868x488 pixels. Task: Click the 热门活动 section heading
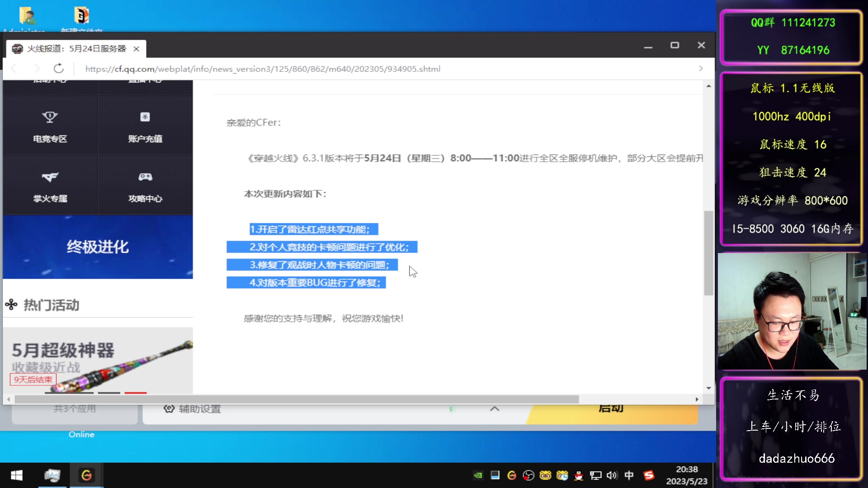point(51,305)
